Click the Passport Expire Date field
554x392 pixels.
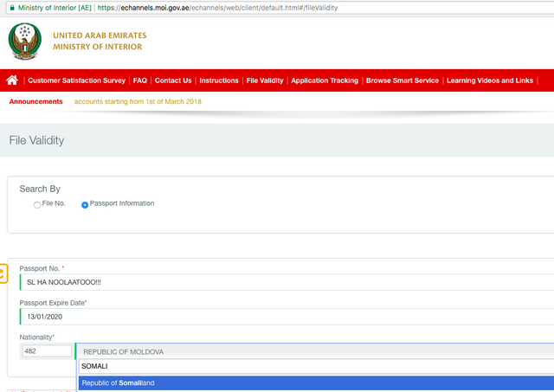pyautogui.click(x=287, y=317)
